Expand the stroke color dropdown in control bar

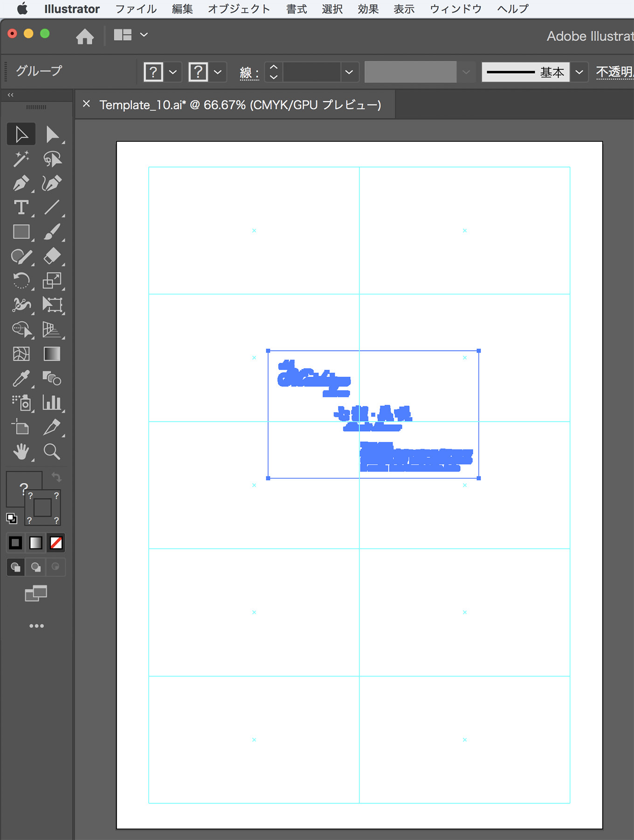click(x=218, y=72)
